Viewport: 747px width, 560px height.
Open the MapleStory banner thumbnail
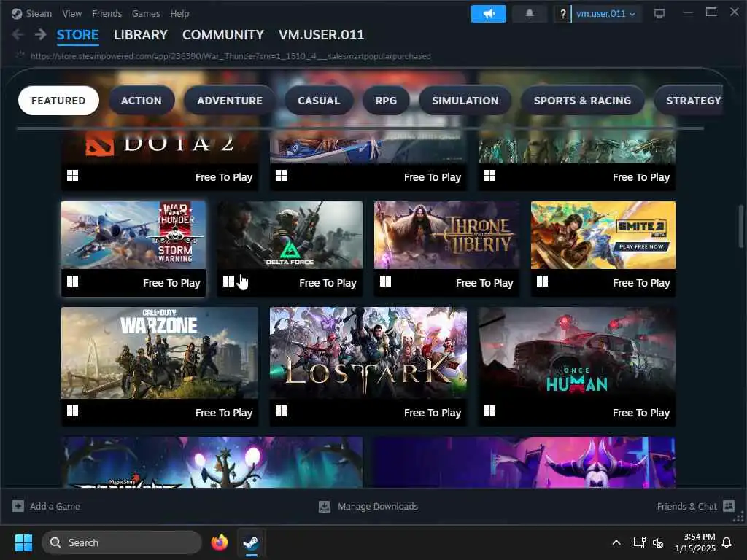212,462
